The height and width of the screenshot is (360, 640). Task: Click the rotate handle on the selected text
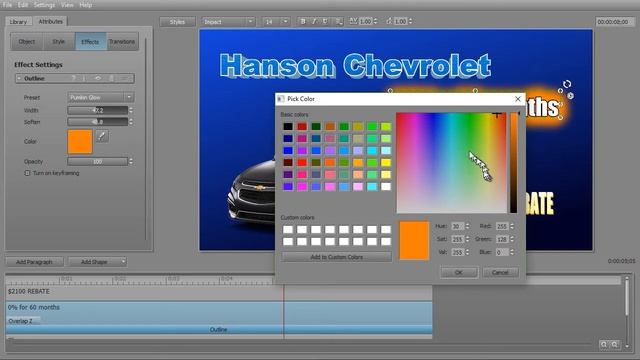(x=567, y=84)
